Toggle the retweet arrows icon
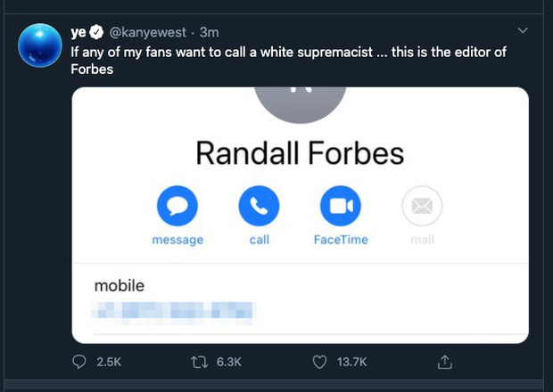Screen dimensions: 553x392 pos(201,362)
